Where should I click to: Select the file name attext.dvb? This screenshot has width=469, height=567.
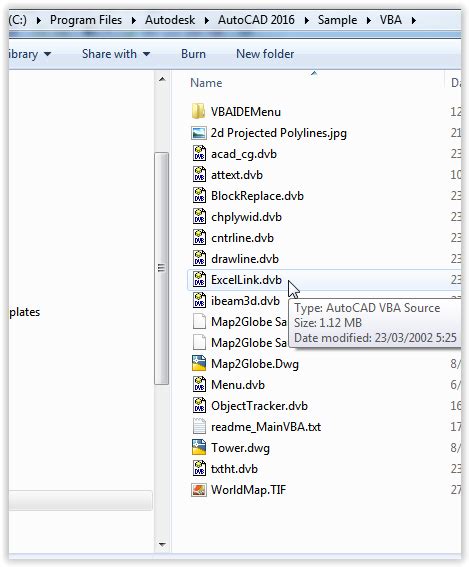237,175
